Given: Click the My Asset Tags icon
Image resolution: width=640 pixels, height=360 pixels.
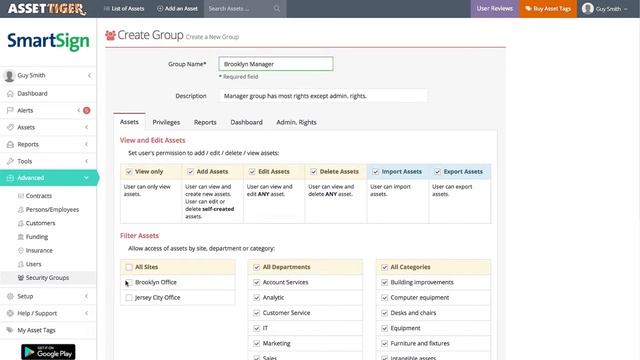Looking at the screenshot, I should point(10,330).
